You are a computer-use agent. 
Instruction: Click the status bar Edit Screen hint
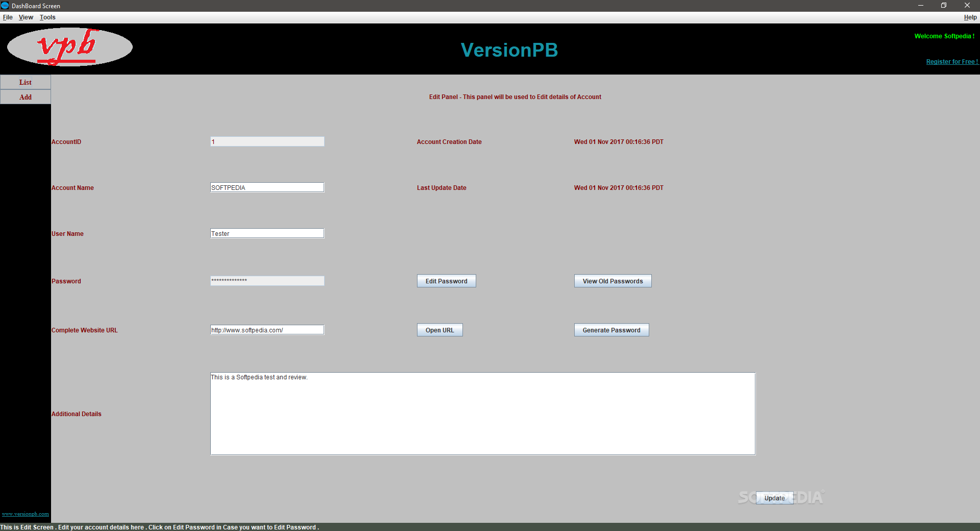pyautogui.click(x=160, y=527)
